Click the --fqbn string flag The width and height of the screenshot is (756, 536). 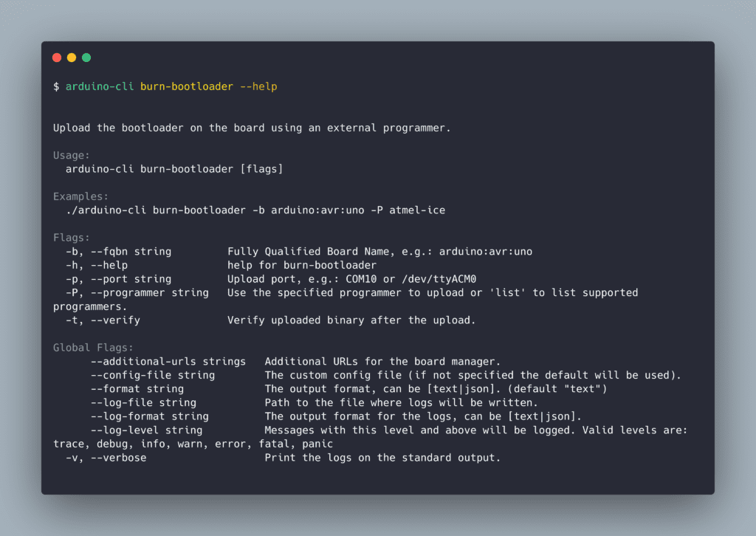(131, 252)
